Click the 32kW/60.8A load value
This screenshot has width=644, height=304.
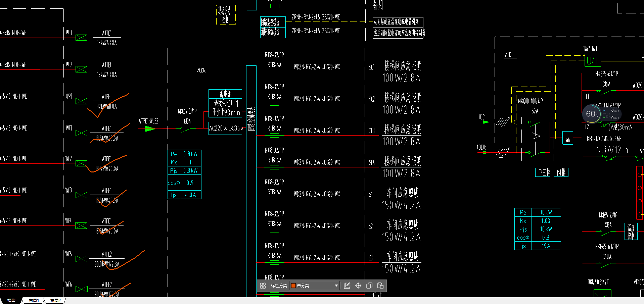click(x=107, y=106)
